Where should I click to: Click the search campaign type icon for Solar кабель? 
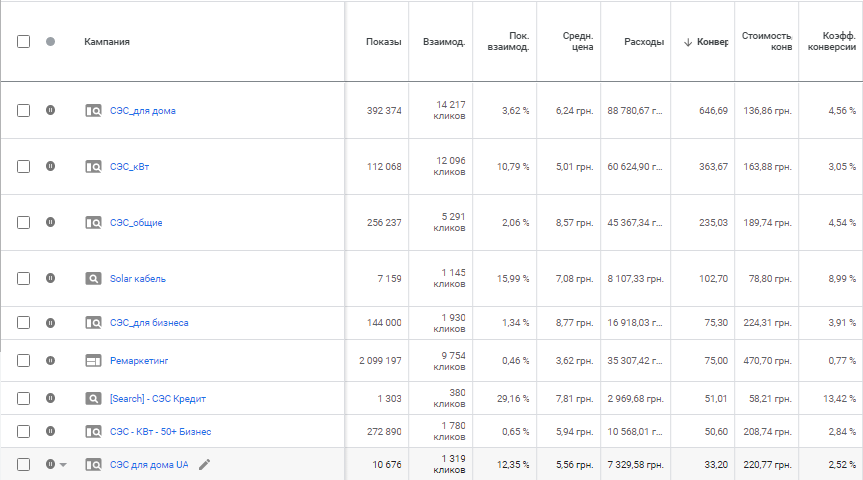93,278
